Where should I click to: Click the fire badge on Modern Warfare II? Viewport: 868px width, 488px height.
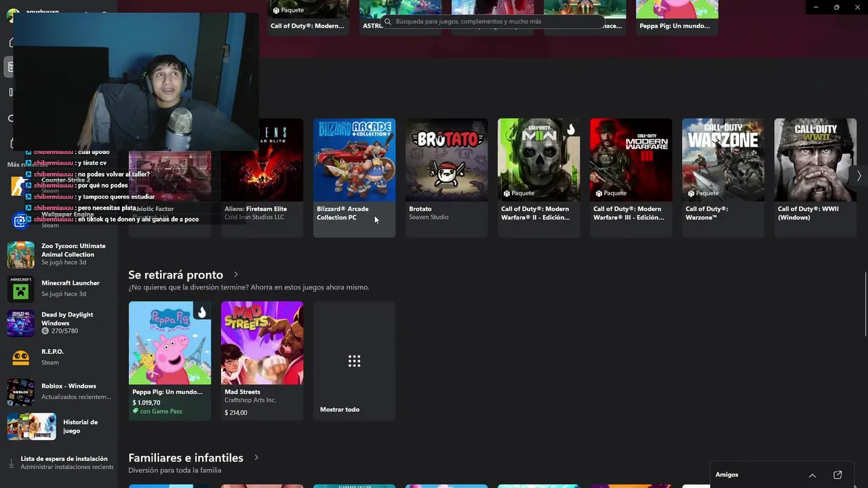tap(571, 128)
